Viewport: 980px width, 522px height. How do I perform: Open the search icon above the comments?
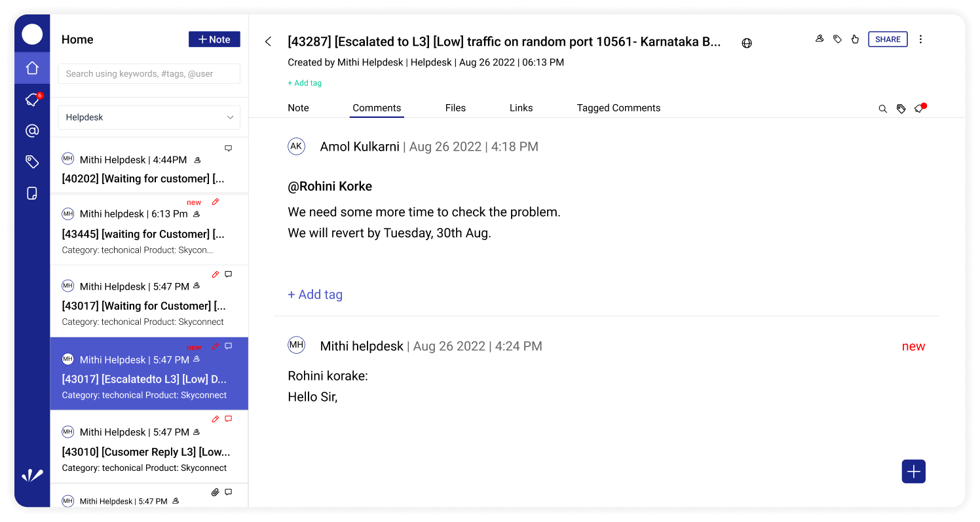pyautogui.click(x=883, y=108)
